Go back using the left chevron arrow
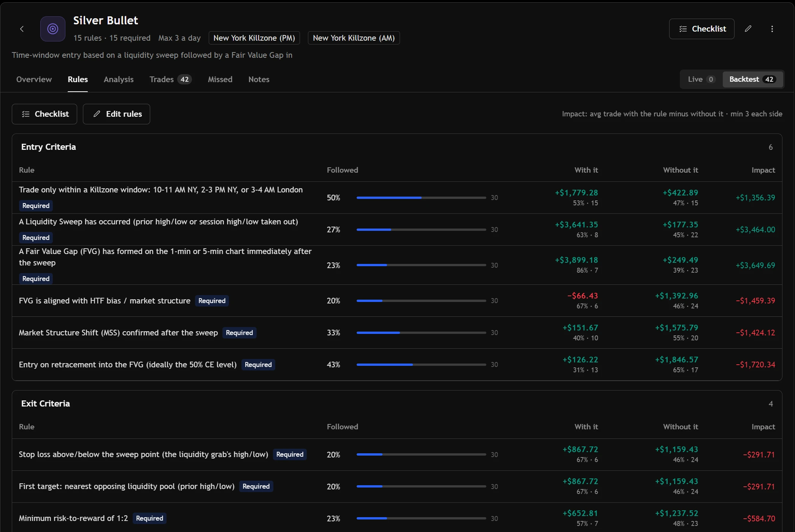This screenshot has height=532, width=795. (22, 29)
